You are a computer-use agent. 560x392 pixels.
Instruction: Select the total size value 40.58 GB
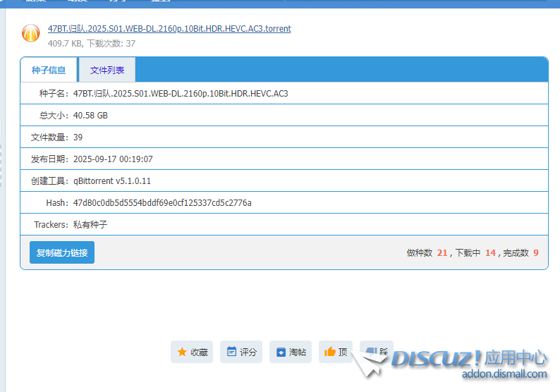point(90,116)
